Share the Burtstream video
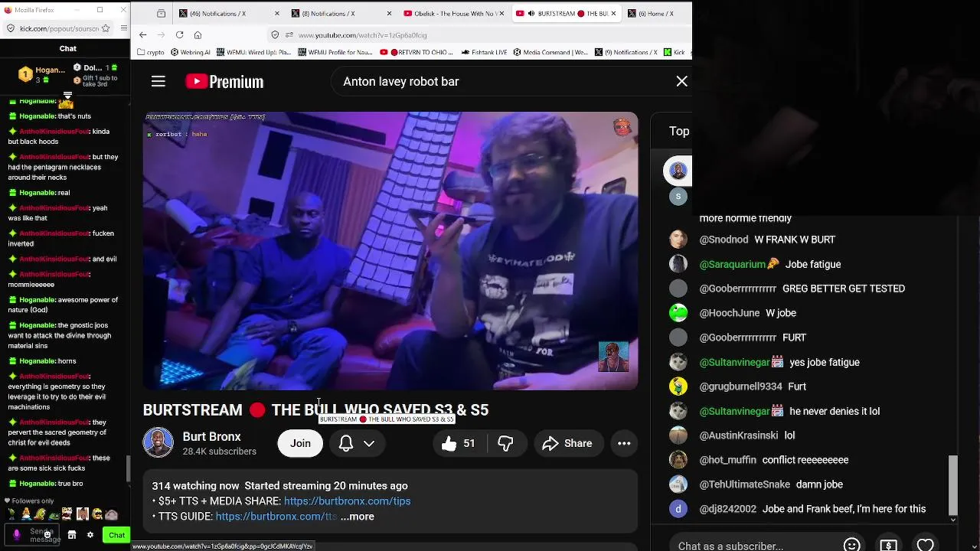 (x=567, y=443)
